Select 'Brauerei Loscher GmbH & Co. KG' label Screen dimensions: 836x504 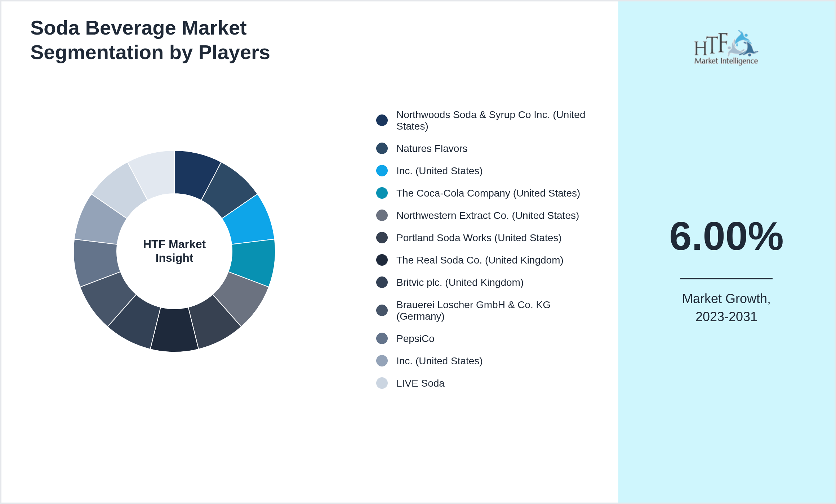473,310
